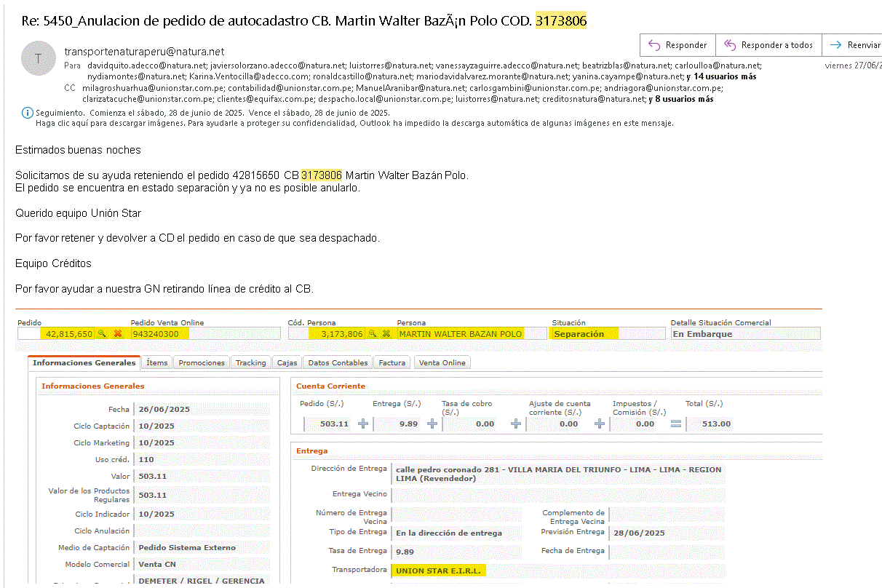Click the plus icon after Pedido (S/.) amount
Viewport: 882px width, 588px height.
coord(362,424)
